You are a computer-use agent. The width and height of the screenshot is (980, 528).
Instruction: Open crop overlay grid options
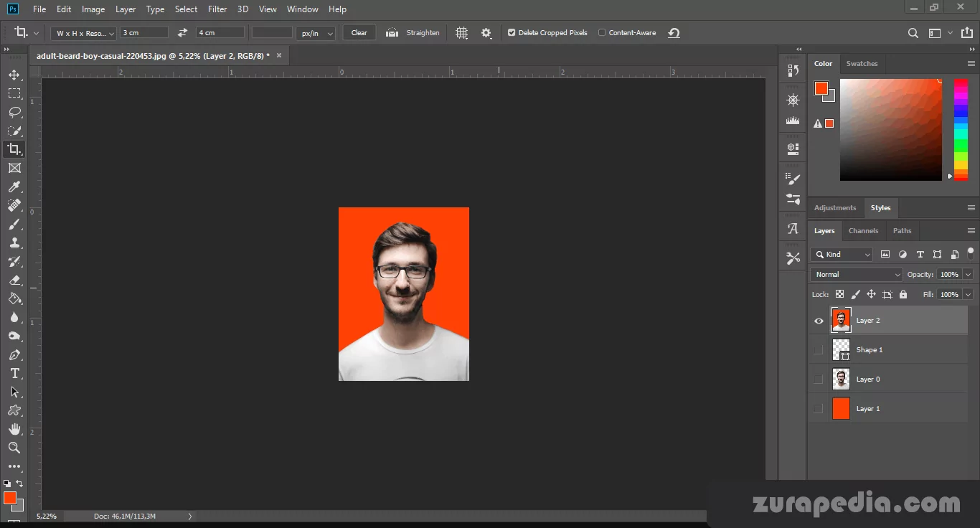click(462, 33)
